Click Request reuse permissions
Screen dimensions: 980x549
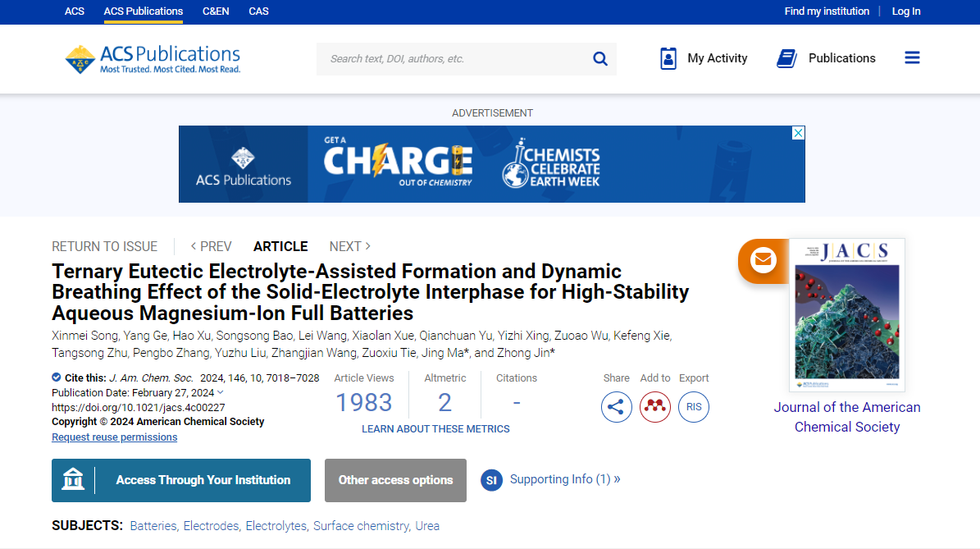click(114, 437)
